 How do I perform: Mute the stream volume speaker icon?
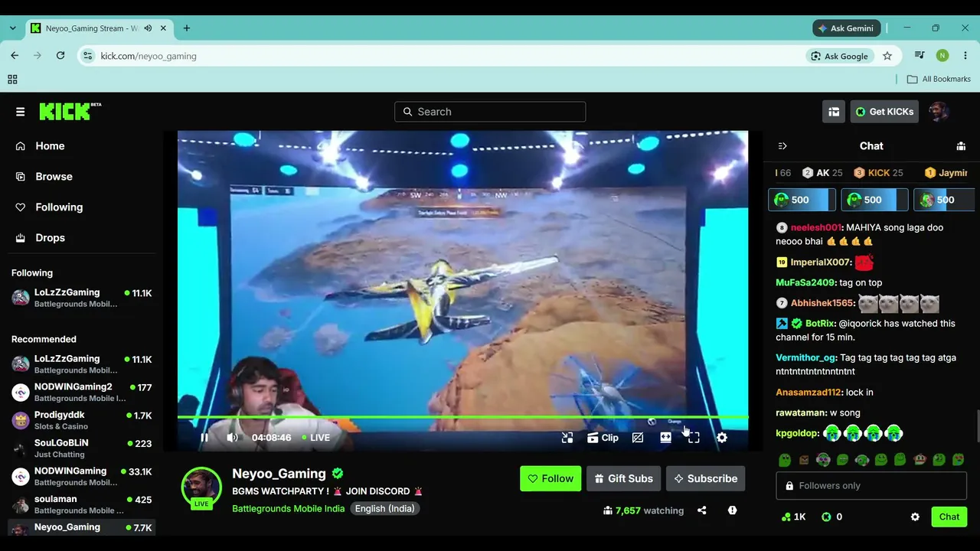232,438
